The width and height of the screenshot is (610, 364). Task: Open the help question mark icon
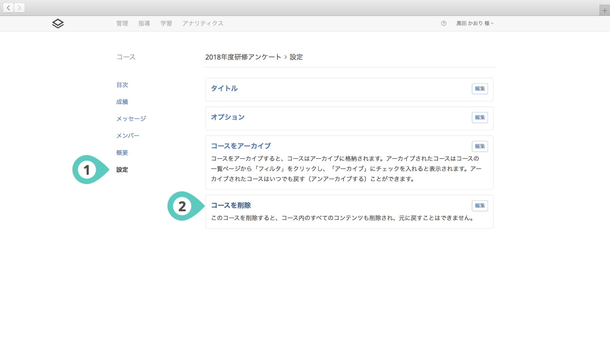[444, 23]
